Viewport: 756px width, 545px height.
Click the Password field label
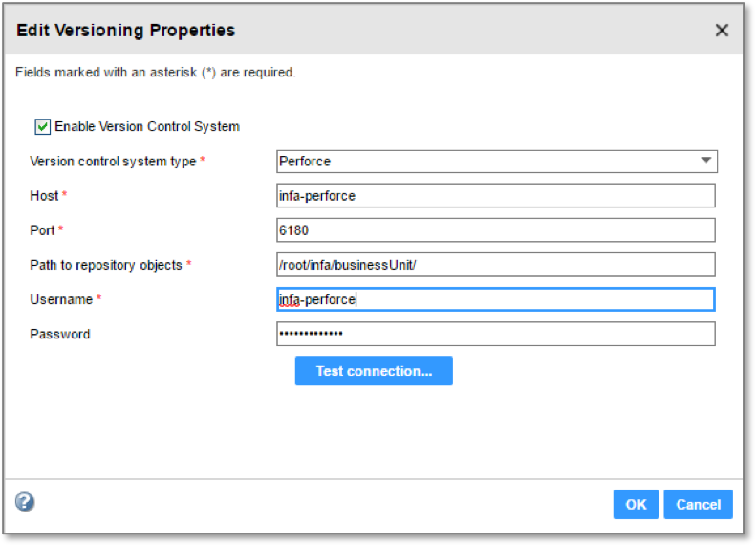(x=60, y=334)
